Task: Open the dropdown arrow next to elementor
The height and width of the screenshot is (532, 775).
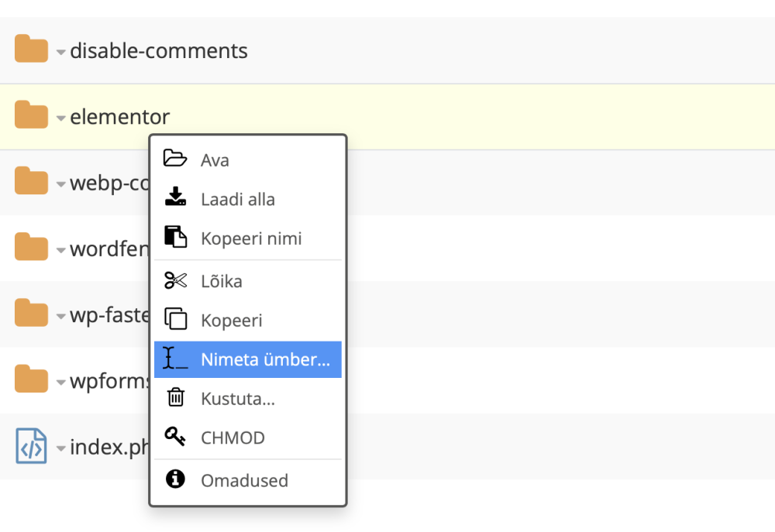Action: click(61, 118)
